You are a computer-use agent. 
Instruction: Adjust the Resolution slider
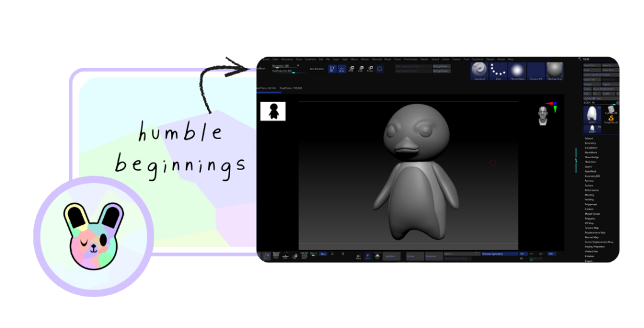click(285, 65)
